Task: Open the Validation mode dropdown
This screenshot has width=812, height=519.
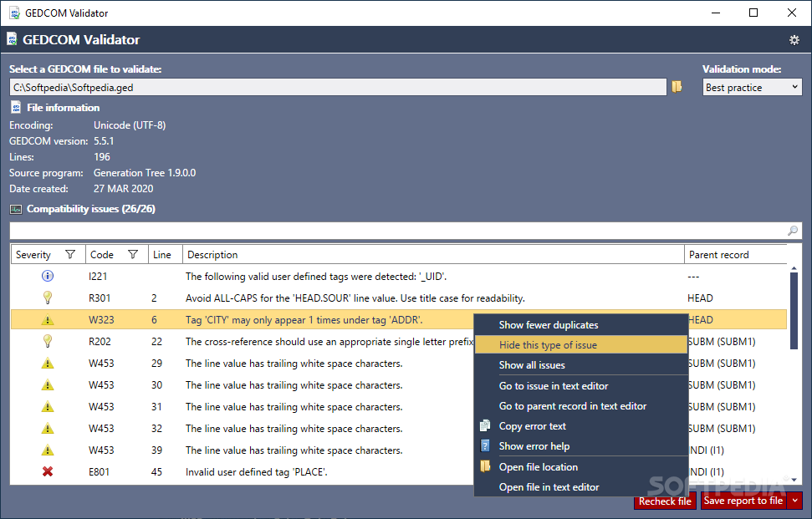Action: 752,88
